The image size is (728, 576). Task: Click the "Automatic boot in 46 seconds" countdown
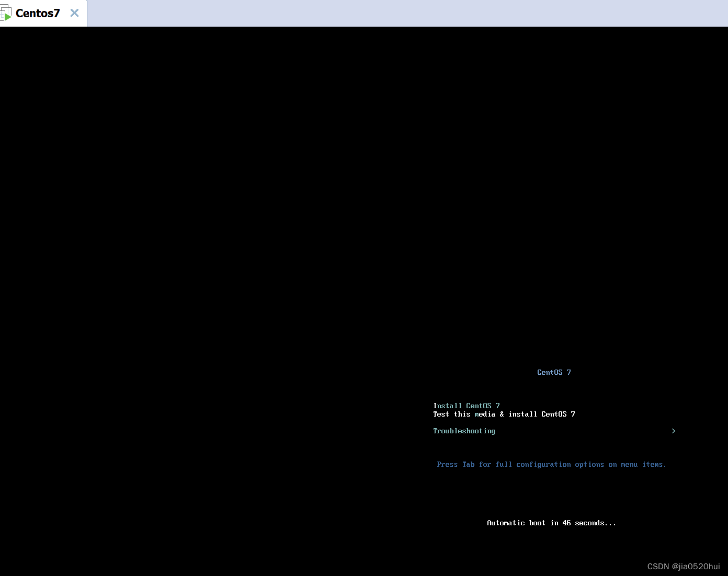[x=551, y=523]
